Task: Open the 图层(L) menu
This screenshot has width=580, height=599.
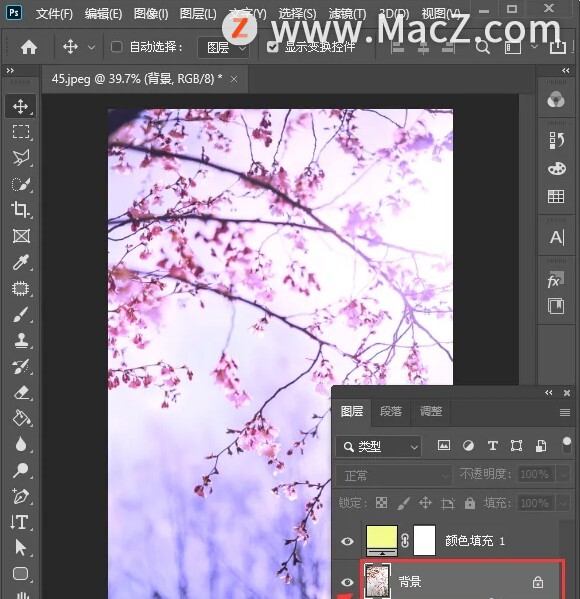Action: tap(198, 14)
